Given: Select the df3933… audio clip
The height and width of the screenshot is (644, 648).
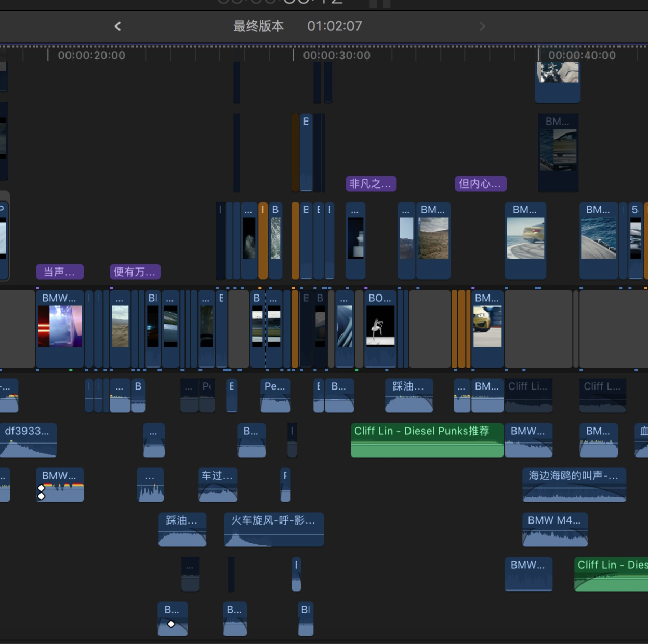Looking at the screenshot, I should [28, 440].
